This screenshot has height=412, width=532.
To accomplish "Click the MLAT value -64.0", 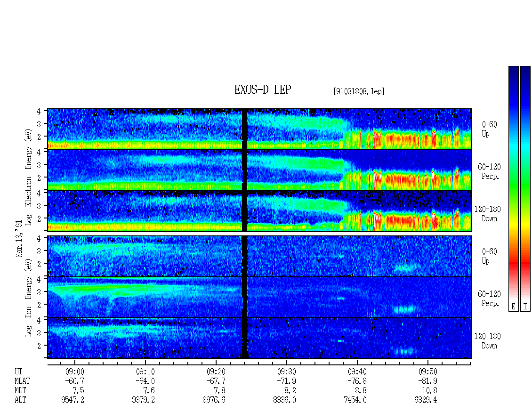I will 145,381.
